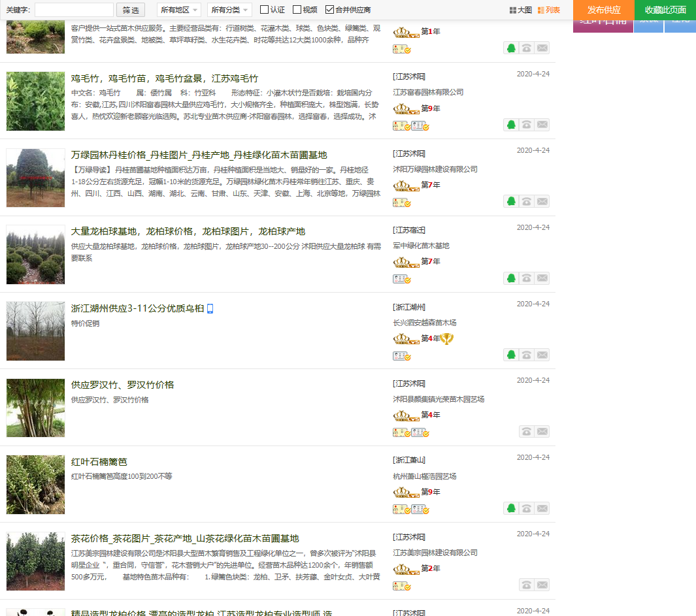
Task: Open QQ chat in the topmost 第1年 listing
Action: [511, 48]
